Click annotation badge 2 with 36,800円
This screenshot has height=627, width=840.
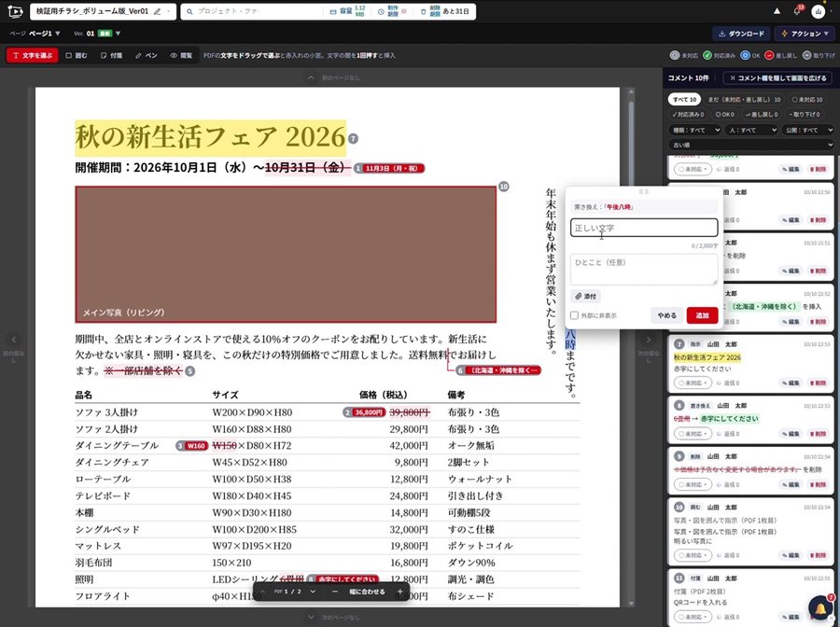[x=364, y=412]
